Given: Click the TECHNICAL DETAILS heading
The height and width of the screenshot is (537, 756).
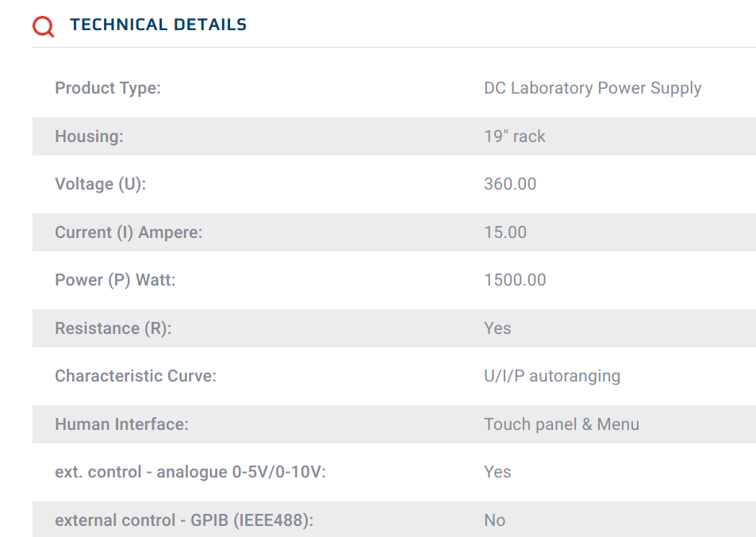Looking at the screenshot, I should tap(158, 25).
